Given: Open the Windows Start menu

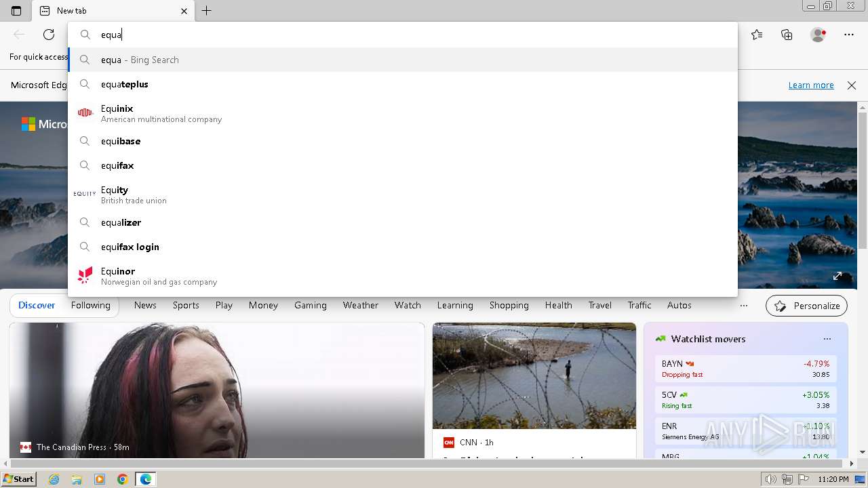Looking at the screenshot, I should [x=19, y=479].
